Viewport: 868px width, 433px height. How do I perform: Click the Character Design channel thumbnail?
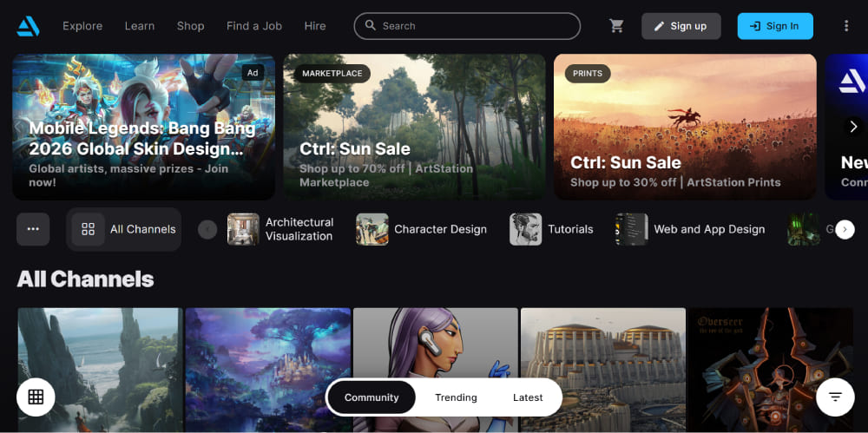click(x=372, y=229)
